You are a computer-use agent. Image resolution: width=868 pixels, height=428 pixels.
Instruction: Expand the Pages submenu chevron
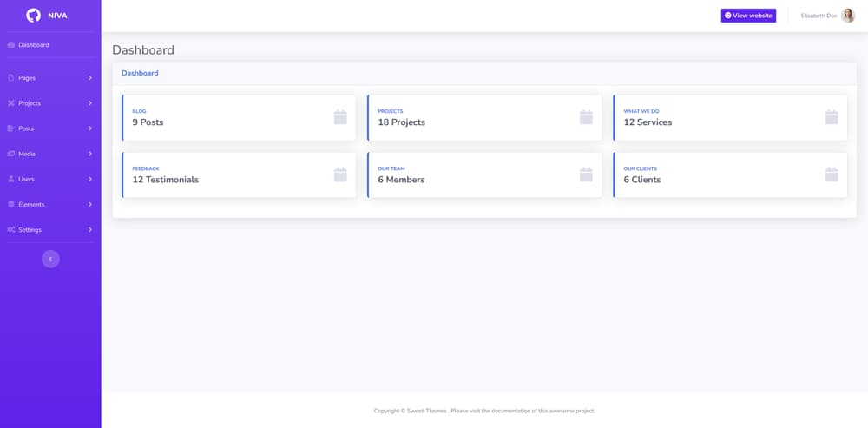[90, 78]
